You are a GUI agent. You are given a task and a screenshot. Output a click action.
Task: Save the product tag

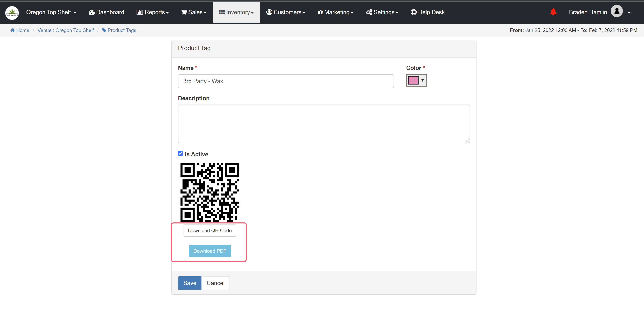coord(190,283)
